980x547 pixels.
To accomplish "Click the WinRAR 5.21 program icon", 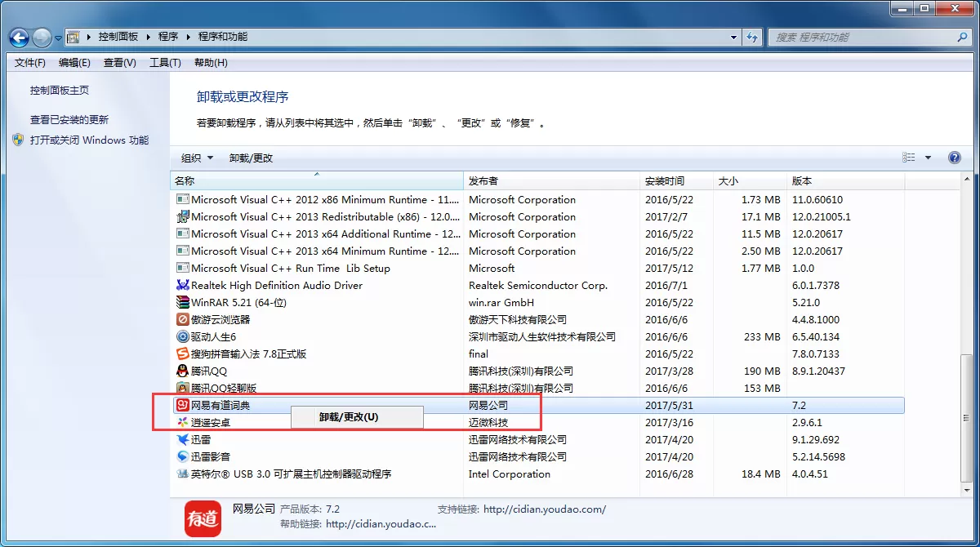I will tap(183, 303).
